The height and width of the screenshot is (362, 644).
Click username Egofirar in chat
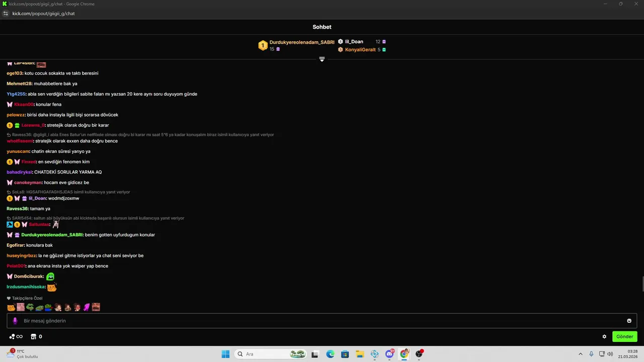16,245
